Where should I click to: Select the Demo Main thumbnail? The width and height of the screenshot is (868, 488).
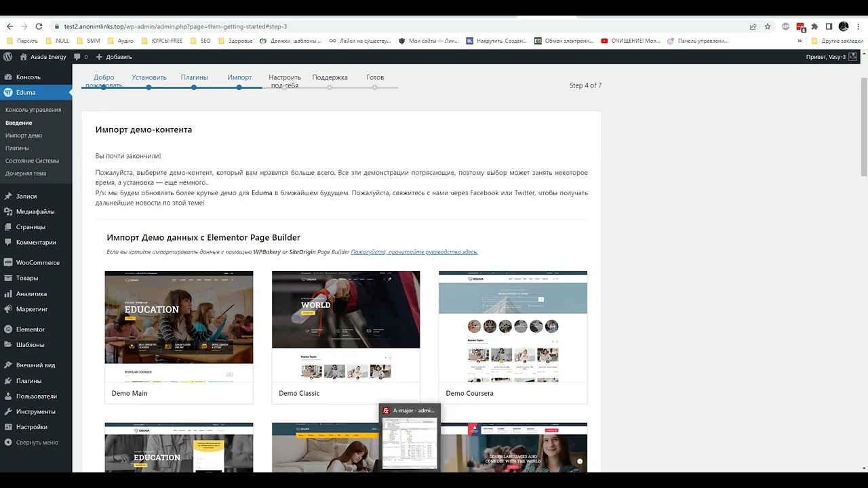(x=179, y=326)
